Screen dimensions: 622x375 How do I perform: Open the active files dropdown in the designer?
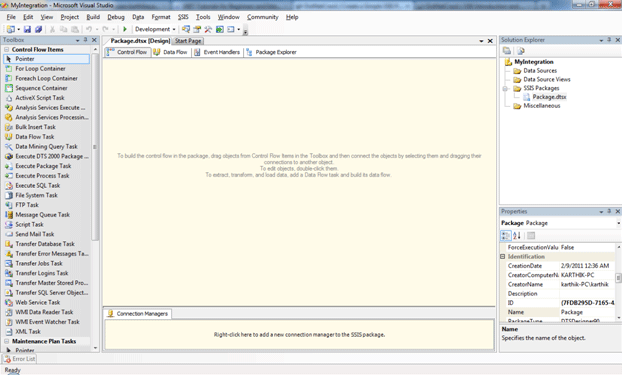(x=481, y=41)
